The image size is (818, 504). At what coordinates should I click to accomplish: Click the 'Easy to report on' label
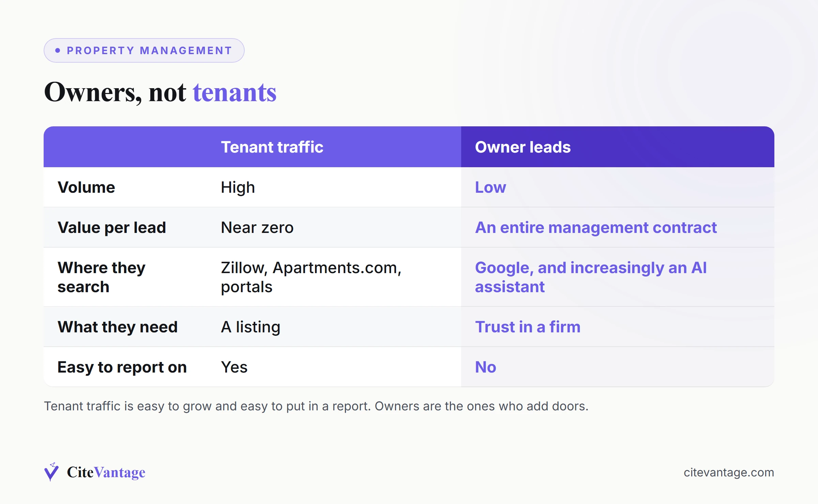point(122,367)
